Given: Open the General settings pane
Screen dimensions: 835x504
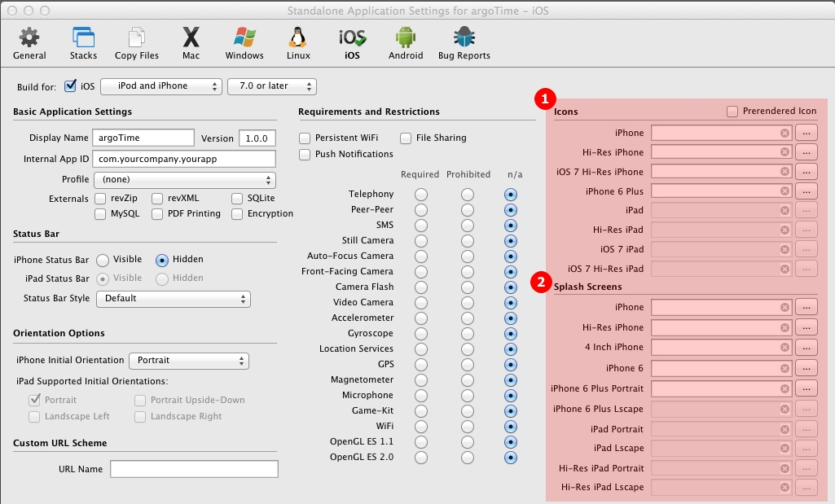Looking at the screenshot, I should pos(29,44).
